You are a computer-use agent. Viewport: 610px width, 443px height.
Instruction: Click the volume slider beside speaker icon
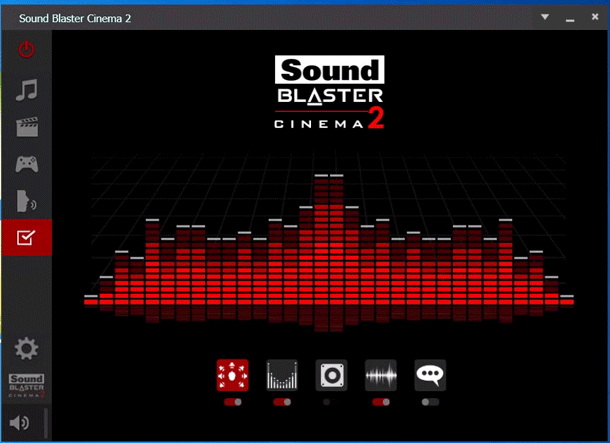pos(46,424)
